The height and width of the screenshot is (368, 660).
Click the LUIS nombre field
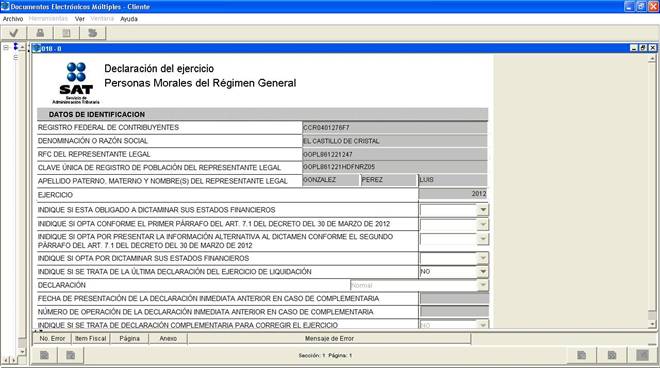pos(453,180)
